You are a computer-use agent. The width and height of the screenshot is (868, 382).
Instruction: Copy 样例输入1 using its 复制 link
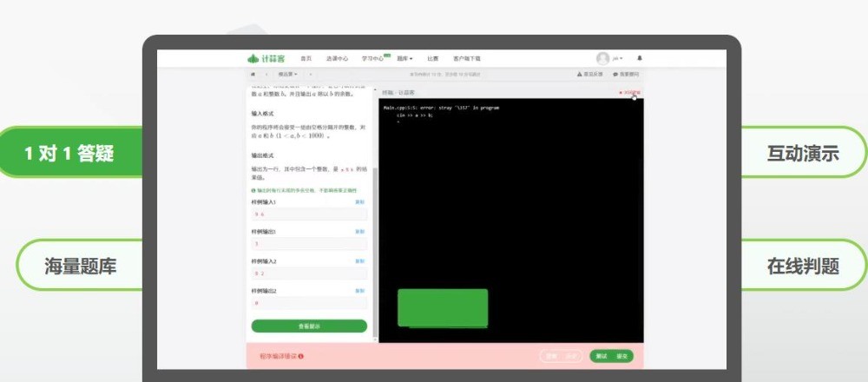360,202
